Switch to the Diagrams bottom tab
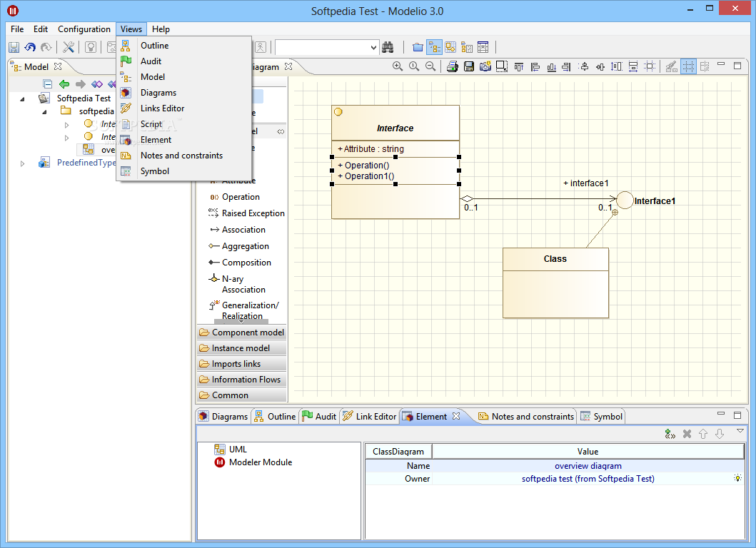Image resolution: width=756 pixels, height=548 pixels. tap(223, 417)
